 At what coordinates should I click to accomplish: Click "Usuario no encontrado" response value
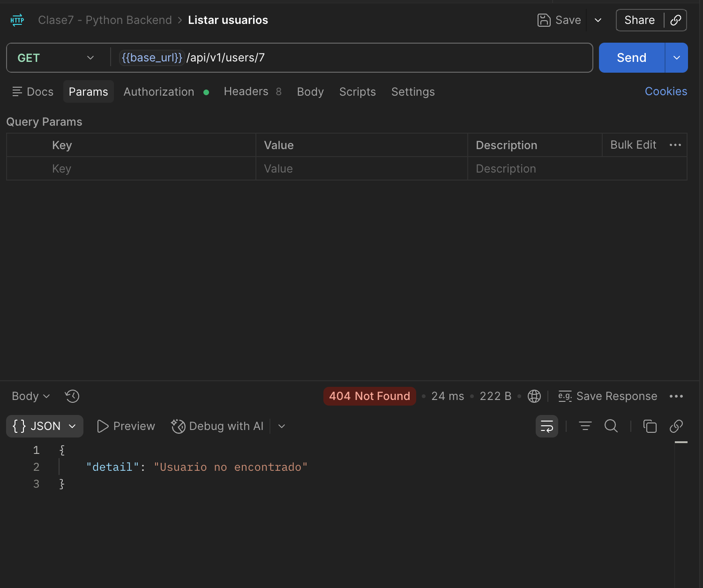[231, 467]
